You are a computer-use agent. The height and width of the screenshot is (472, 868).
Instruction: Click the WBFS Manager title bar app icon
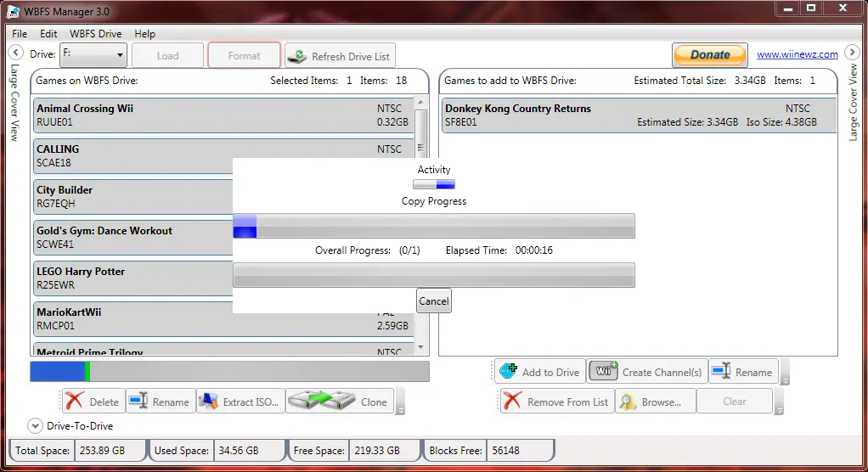tap(13, 11)
